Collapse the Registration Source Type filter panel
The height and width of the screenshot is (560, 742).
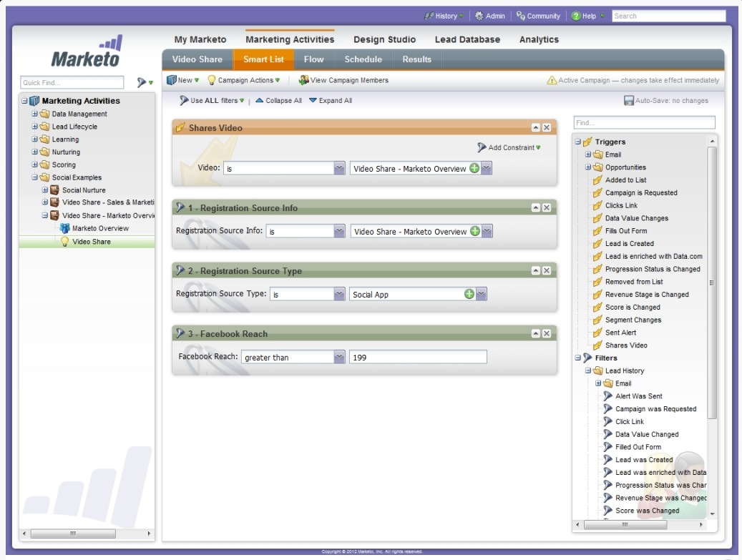[x=535, y=270]
